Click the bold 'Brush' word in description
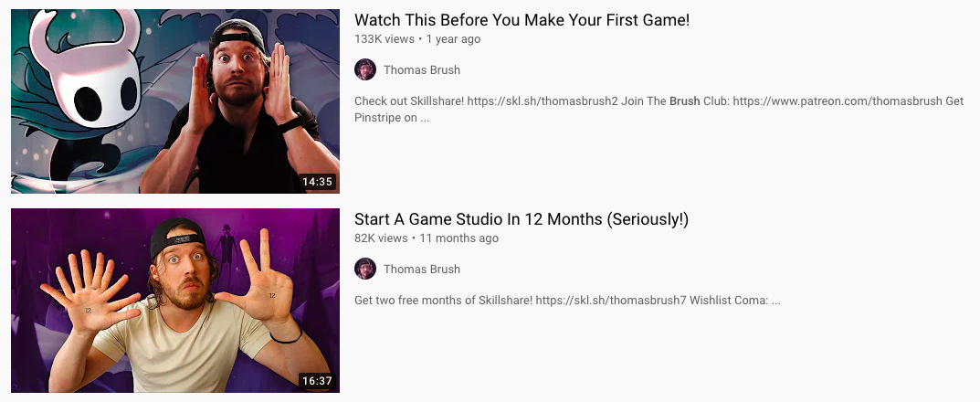This screenshot has width=980, height=402. point(684,100)
